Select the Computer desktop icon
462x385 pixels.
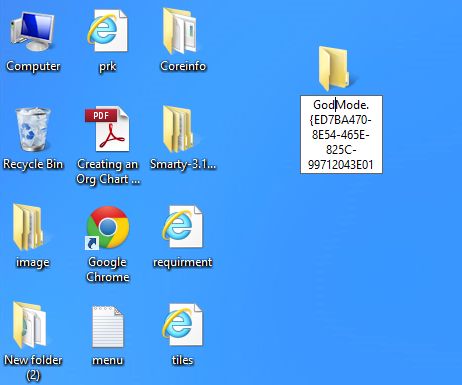[x=32, y=31]
